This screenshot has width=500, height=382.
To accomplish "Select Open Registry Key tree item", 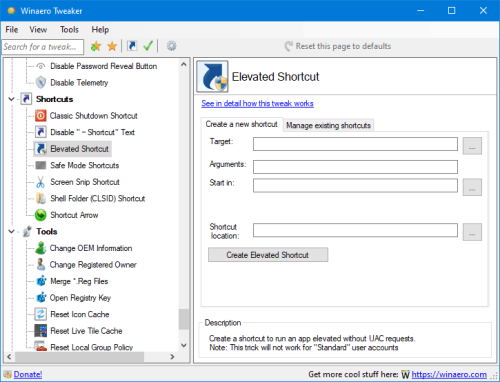I will (80, 298).
